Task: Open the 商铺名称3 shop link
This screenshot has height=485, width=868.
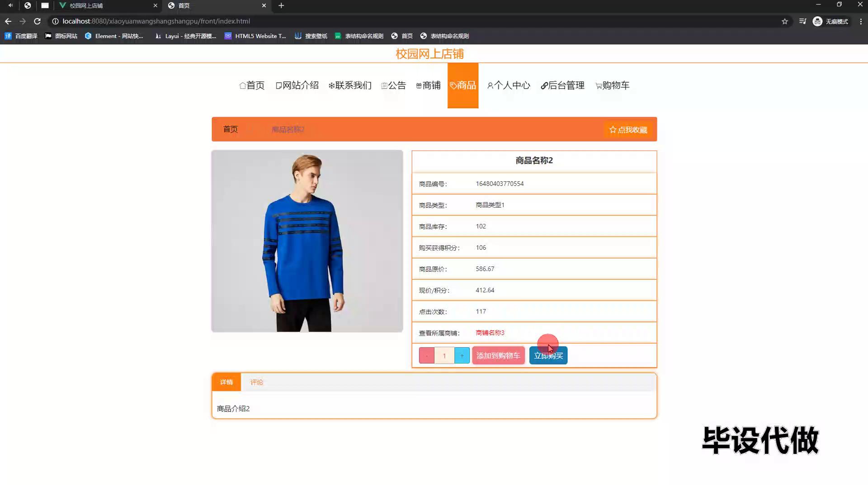Action: point(490,333)
